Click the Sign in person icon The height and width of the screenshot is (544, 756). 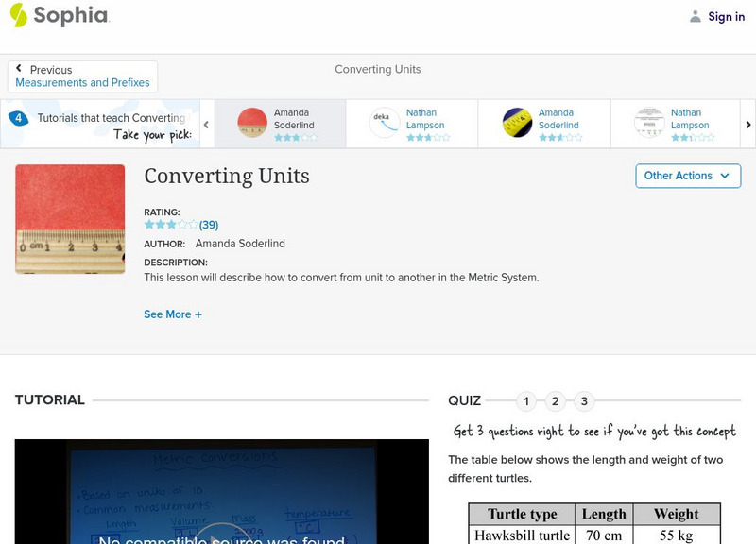[x=697, y=16]
